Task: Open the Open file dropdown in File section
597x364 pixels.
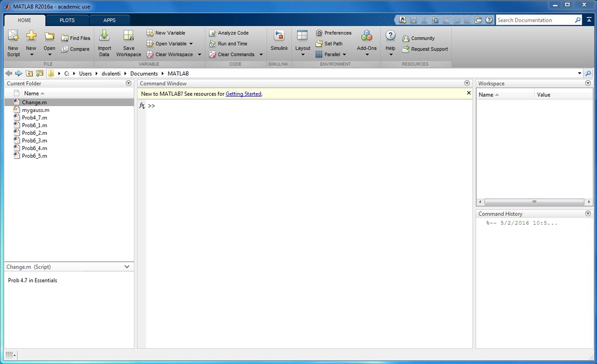Action: 49,43
